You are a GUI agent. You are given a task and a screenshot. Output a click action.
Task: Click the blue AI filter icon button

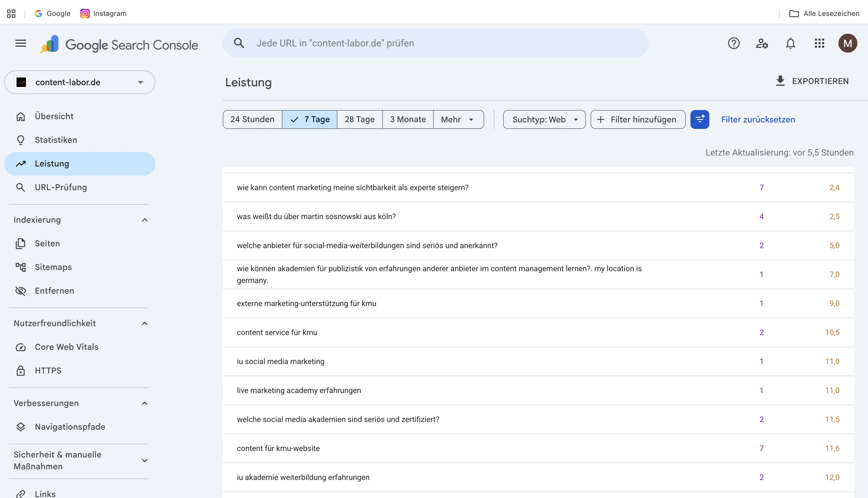pos(700,119)
